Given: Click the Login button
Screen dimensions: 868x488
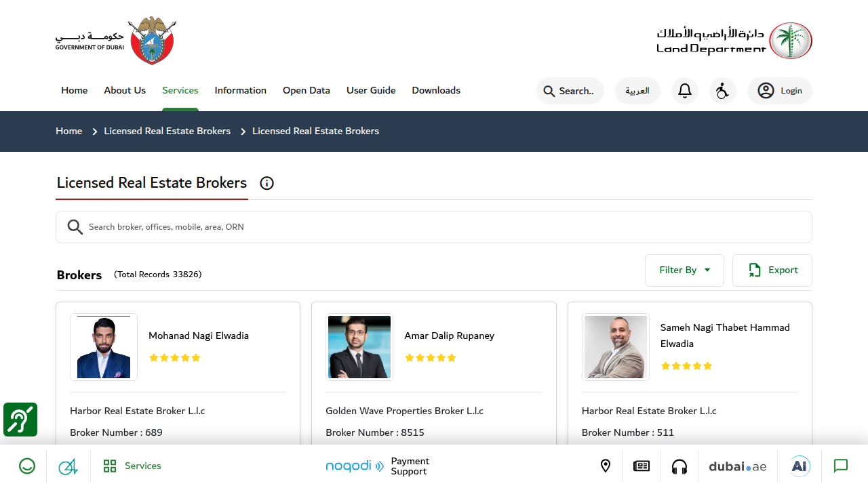Looking at the screenshot, I should pyautogui.click(x=780, y=91).
